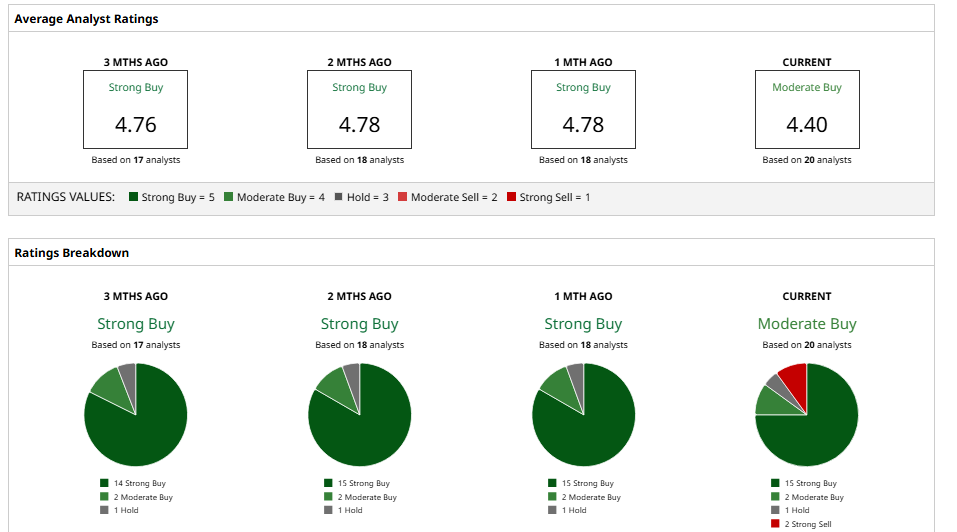Viewport: 957px width, 532px height.
Task: Select the 2 MTHS AGO average rating box
Action: (359, 109)
